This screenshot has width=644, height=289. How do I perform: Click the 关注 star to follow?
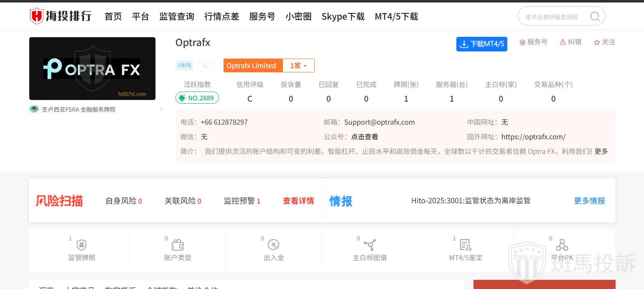[597, 42]
